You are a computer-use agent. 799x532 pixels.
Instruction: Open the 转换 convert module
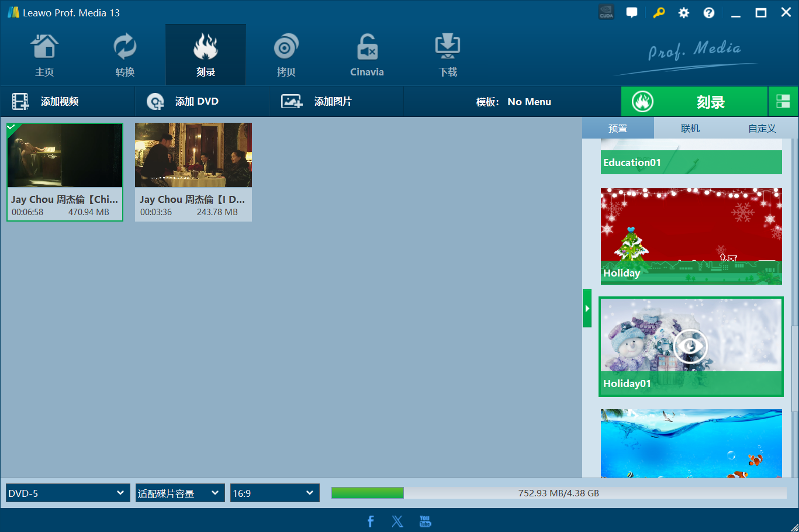point(125,56)
